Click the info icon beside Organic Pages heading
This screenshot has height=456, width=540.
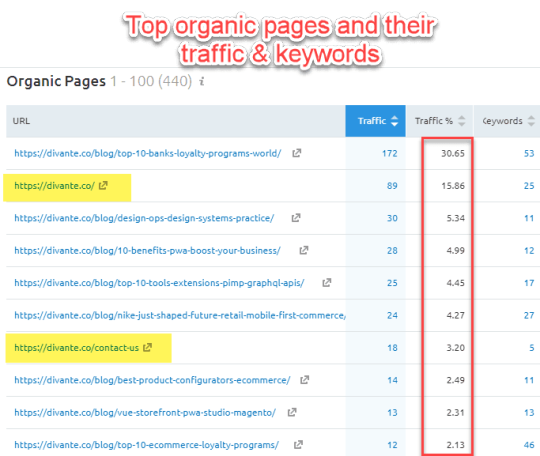[x=202, y=82]
